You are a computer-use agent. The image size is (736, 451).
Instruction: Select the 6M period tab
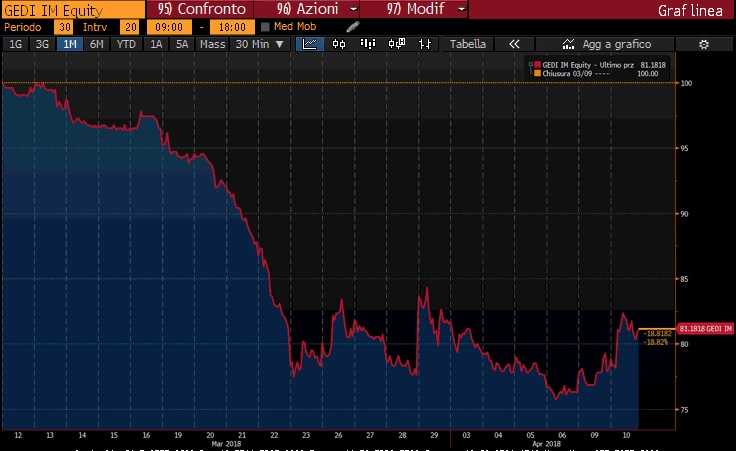coord(96,44)
